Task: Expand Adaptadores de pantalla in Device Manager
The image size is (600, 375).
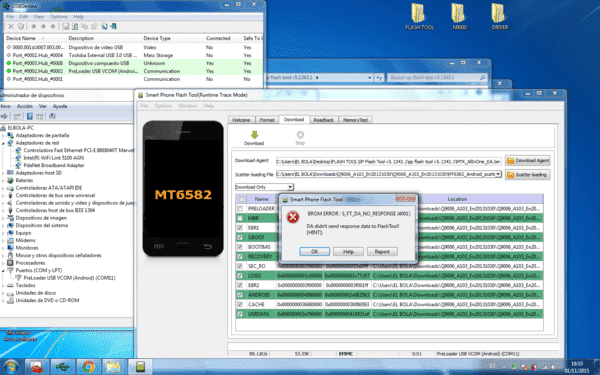Action: [x=3, y=135]
